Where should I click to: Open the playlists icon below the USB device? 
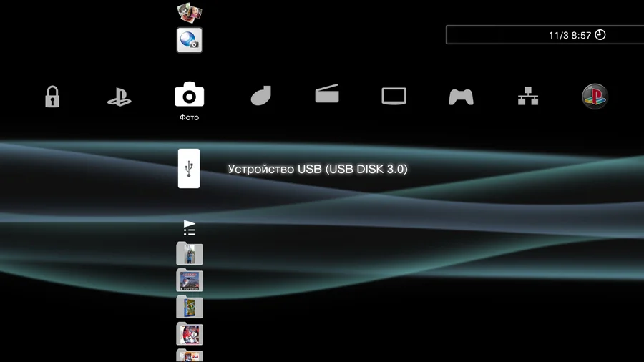[x=190, y=228]
